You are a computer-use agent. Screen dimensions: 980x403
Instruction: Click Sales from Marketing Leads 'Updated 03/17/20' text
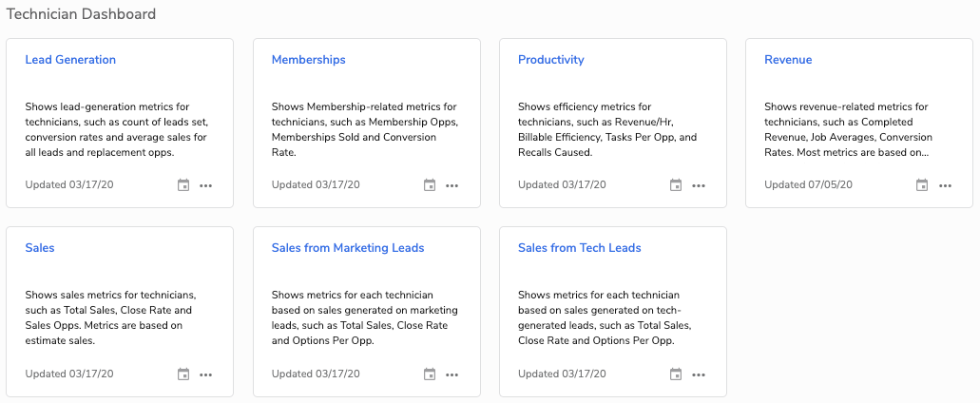(x=316, y=374)
